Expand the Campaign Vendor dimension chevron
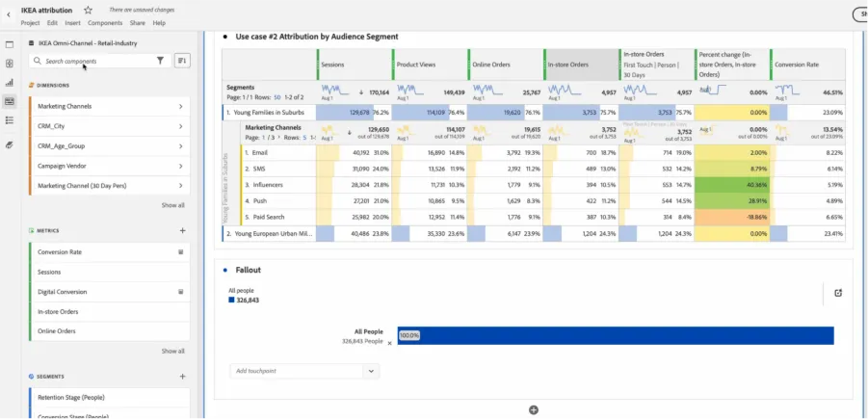This screenshot has height=419, width=868. click(180, 166)
